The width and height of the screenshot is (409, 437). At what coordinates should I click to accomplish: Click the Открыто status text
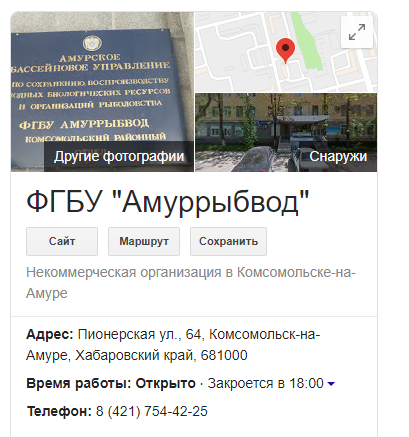[x=165, y=383]
